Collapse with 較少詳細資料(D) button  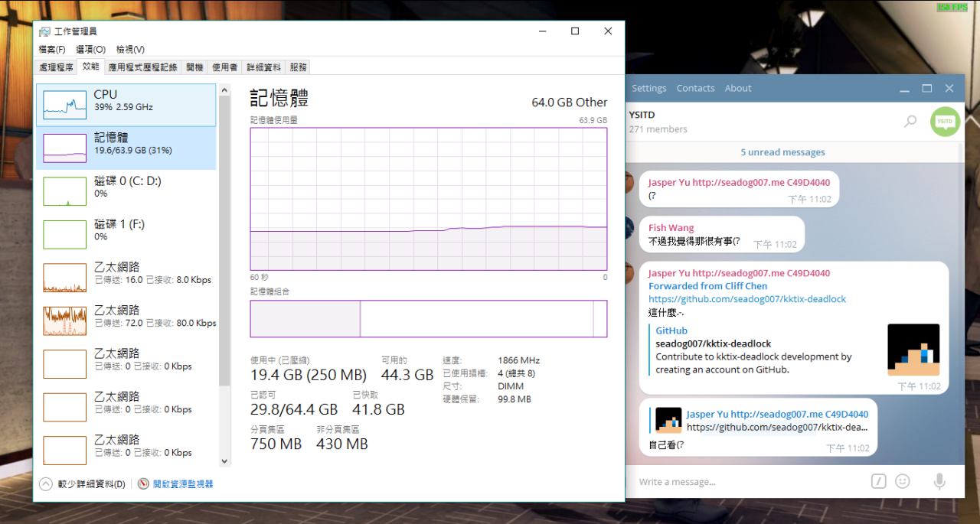click(x=82, y=484)
